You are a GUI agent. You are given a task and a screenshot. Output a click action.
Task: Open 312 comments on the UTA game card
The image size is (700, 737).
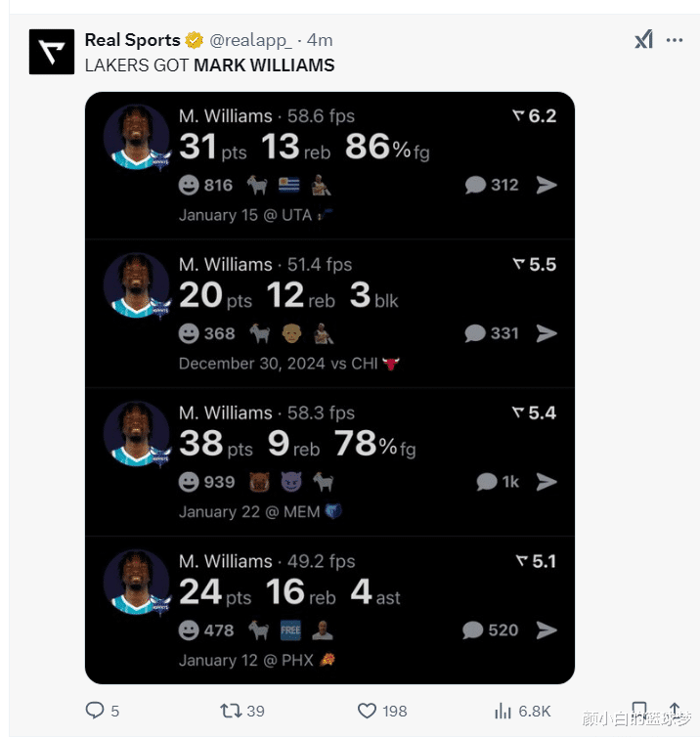pyautogui.click(x=492, y=185)
